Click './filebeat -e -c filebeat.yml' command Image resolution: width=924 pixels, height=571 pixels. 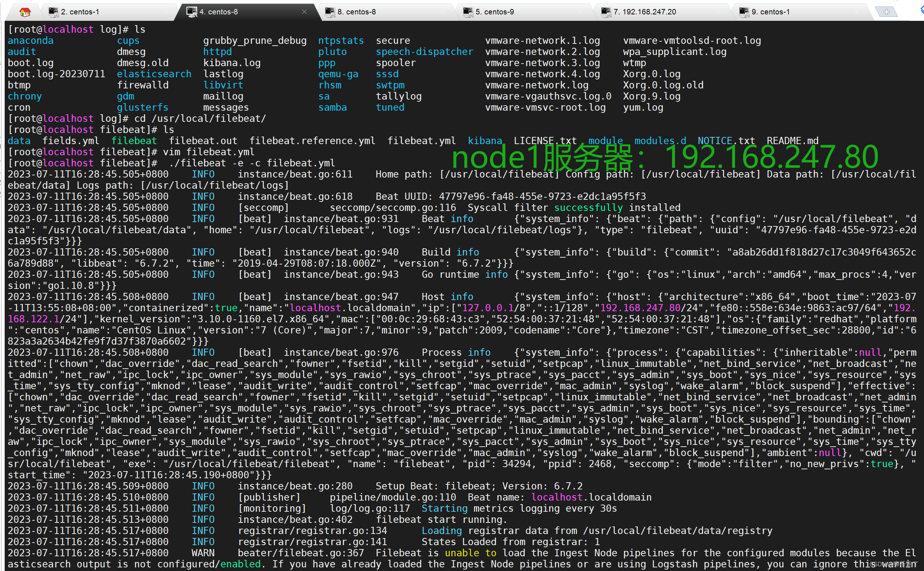coord(252,163)
